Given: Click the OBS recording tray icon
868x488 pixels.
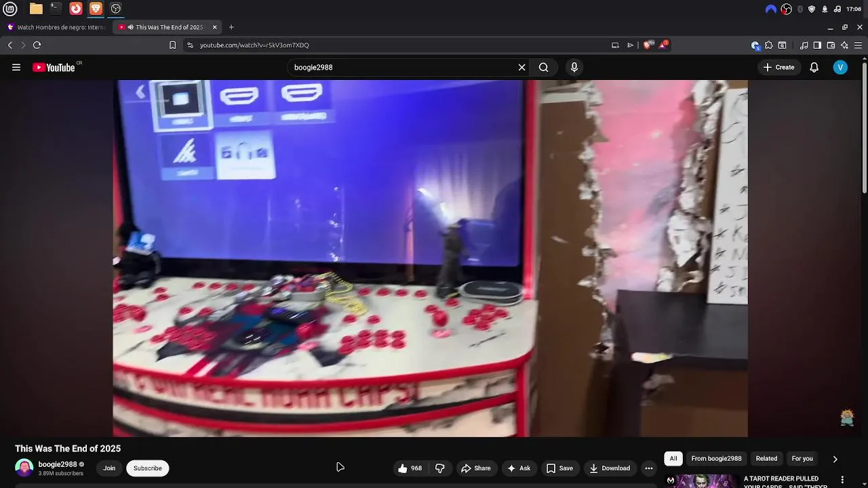Looking at the screenshot, I should 786,9.
